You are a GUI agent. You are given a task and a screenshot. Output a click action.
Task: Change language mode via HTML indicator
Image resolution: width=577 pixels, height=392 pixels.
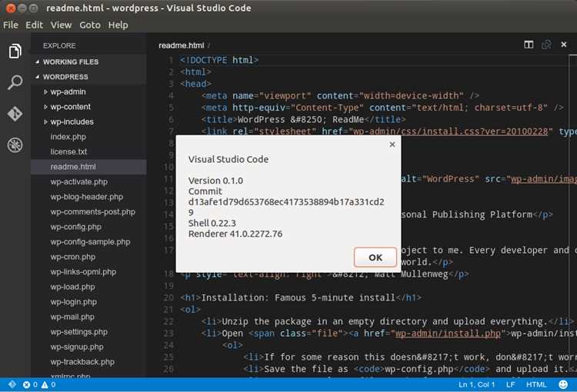pyautogui.click(x=536, y=384)
